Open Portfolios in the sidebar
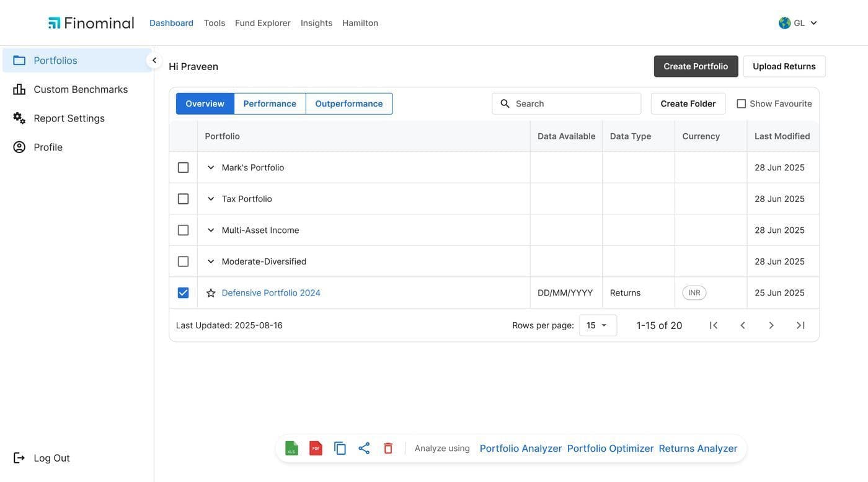The width and height of the screenshot is (868, 482). coord(77,60)
